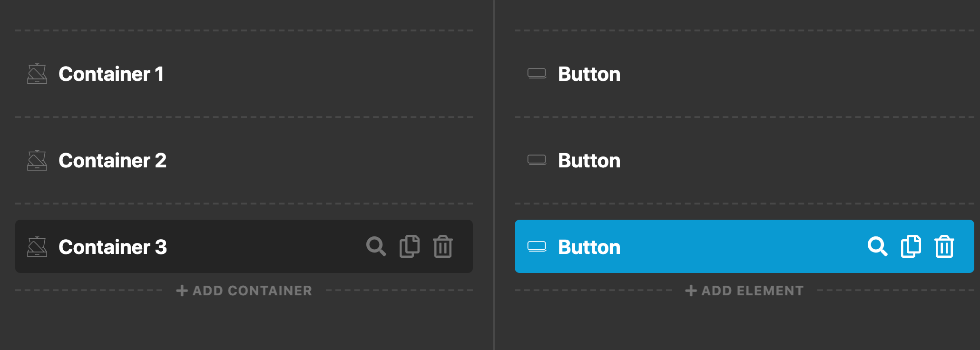Click the magnifier icon on selected Button
980x350 pixels.
coord(877,246)
